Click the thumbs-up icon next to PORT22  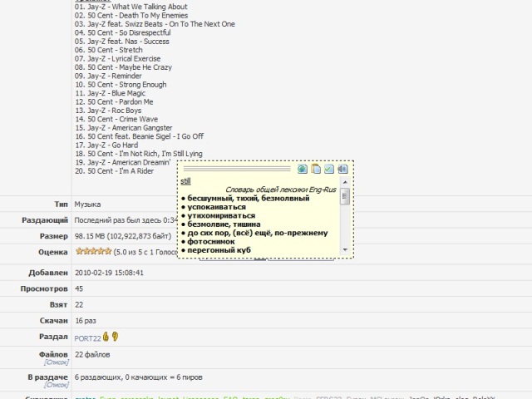click(106, 337)
